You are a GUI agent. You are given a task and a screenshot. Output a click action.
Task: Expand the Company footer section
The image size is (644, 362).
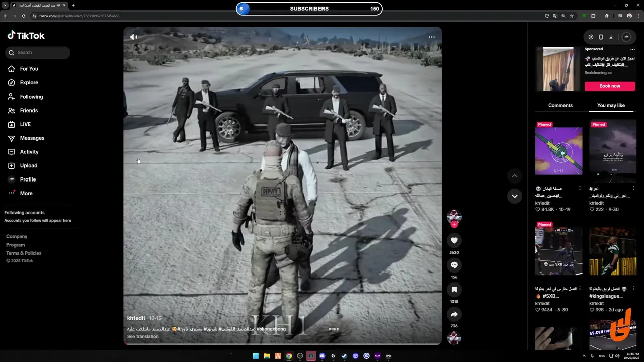pos(17,236)
